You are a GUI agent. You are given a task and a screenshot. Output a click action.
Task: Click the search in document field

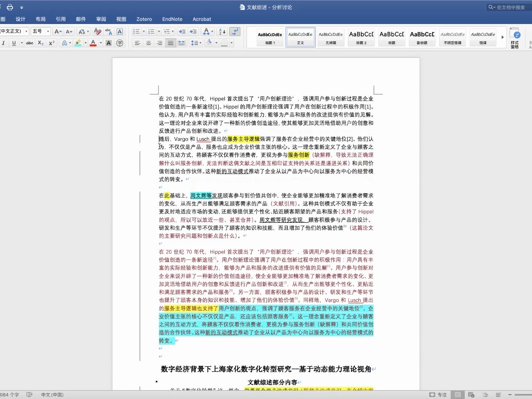[509, 7]
